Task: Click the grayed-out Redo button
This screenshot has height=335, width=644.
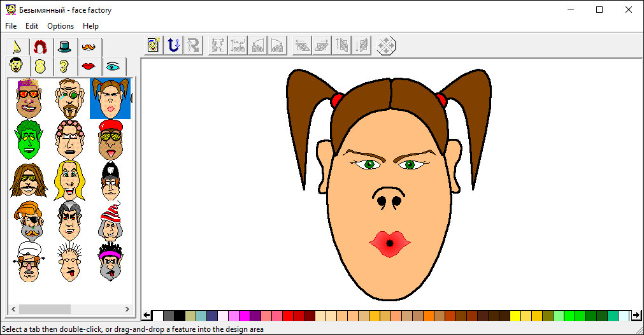Action: (x=193, y=45)
